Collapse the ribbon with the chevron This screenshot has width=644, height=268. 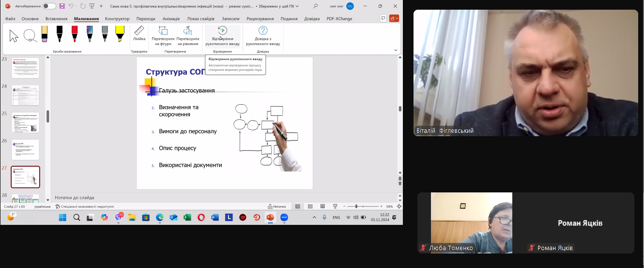[396, 50]
